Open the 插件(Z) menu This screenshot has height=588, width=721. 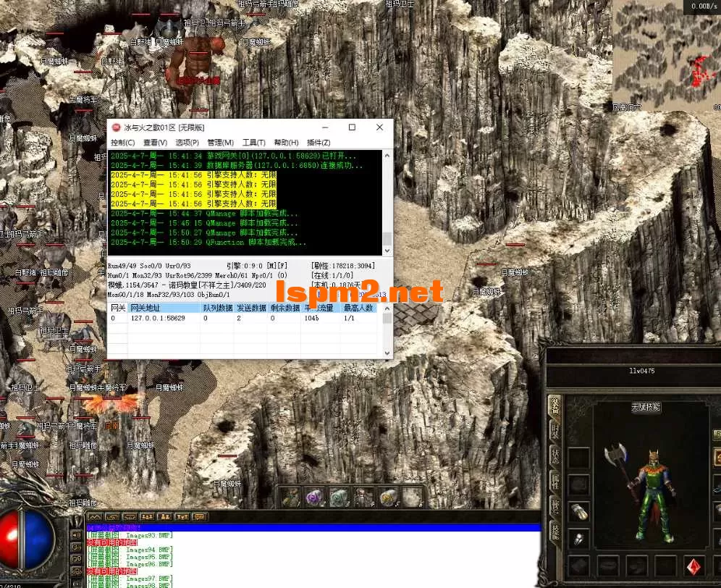pyautogui.click(x=319, y=143)
